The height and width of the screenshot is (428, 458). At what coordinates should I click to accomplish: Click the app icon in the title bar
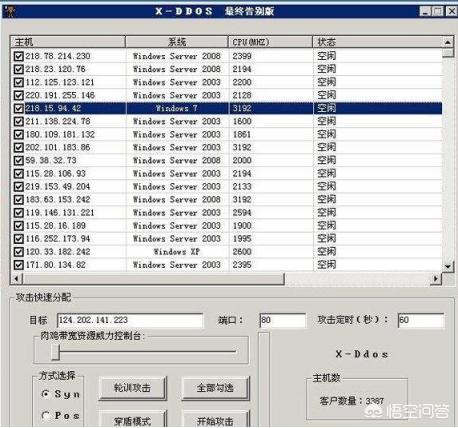[9, 11]
